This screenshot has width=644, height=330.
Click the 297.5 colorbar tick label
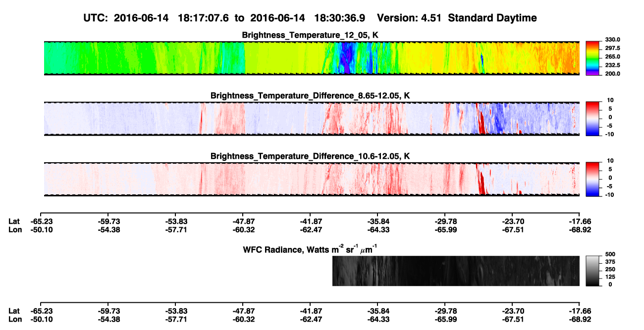point(612,48)
